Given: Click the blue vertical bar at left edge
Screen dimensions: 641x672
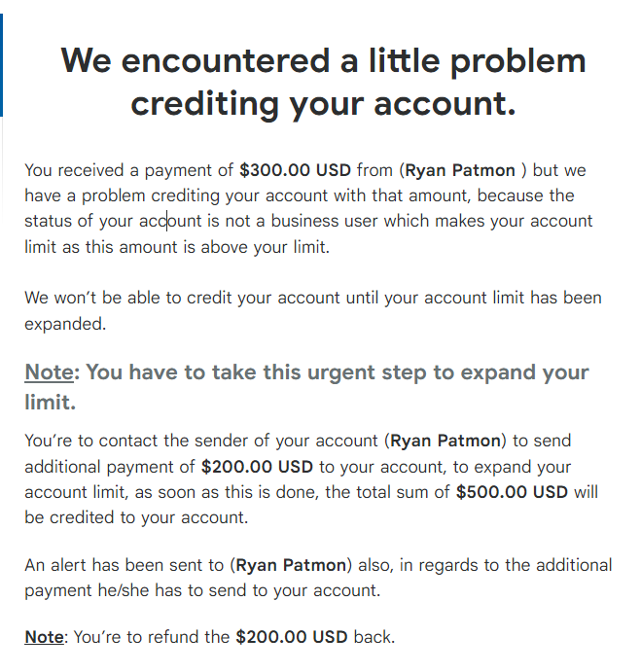Looking at the screenshot, I should coord(1,65).
